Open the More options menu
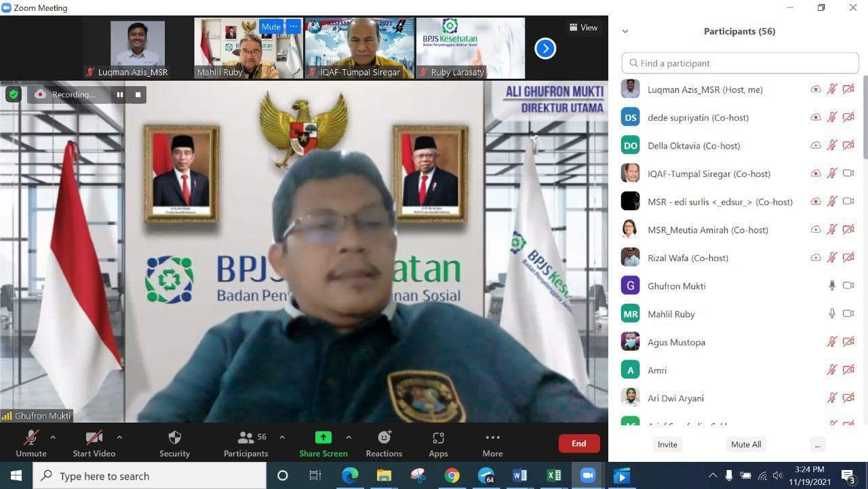The height and width of the screenshot is (489, 868). [x=493, y=444]
